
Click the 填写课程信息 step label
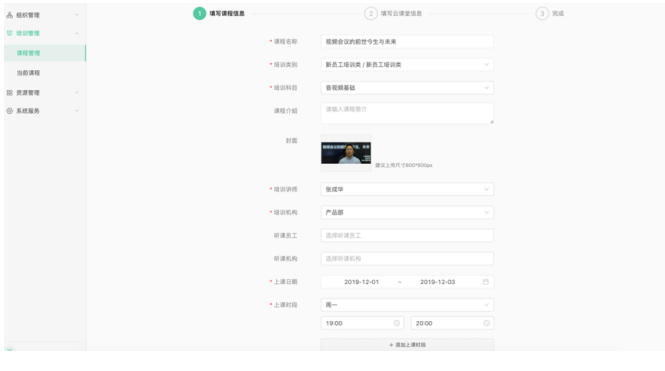coord(227,14)
